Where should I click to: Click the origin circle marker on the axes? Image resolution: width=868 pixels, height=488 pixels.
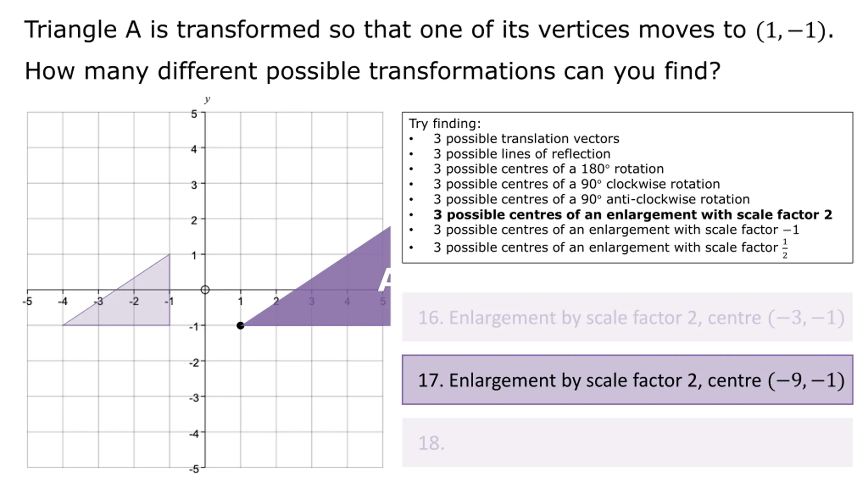[205, 290]
